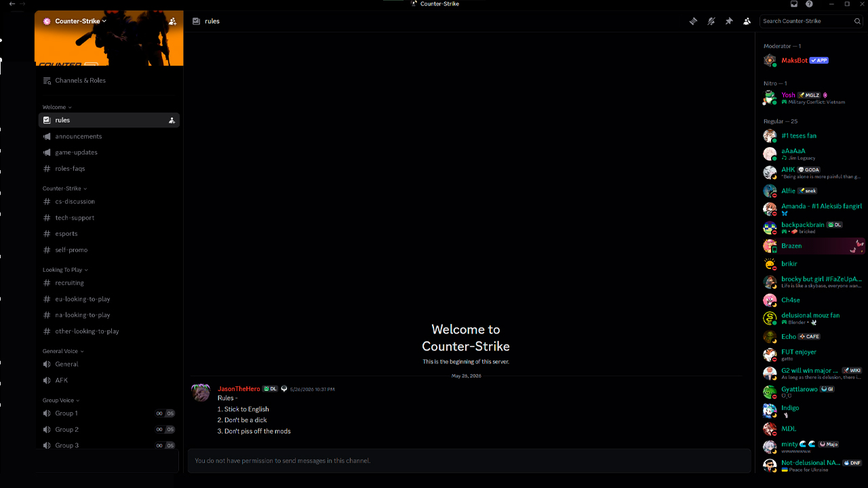The height and width of the screenshot is (488, 868).
Task: Open the game-updates channel
Action: pos(109,152)
